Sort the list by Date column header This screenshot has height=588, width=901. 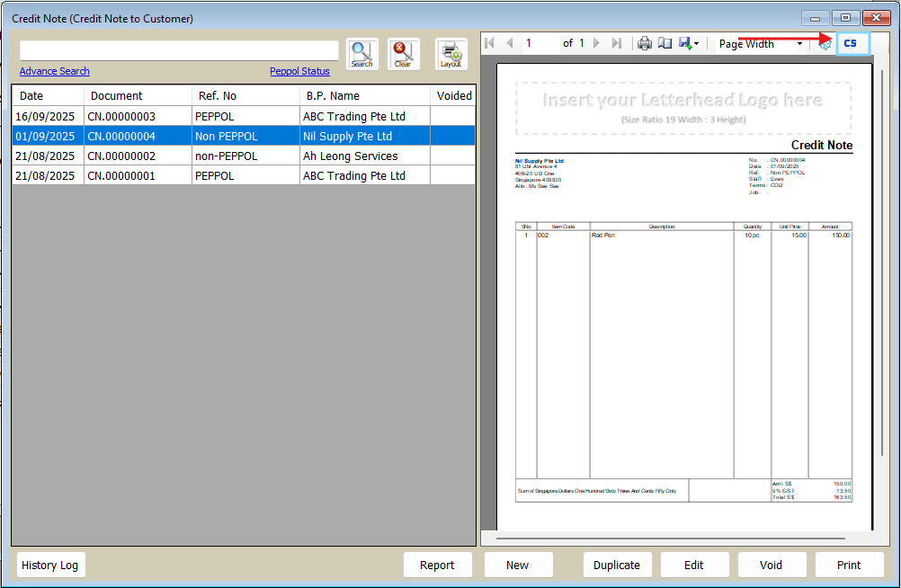click(48, 96)
